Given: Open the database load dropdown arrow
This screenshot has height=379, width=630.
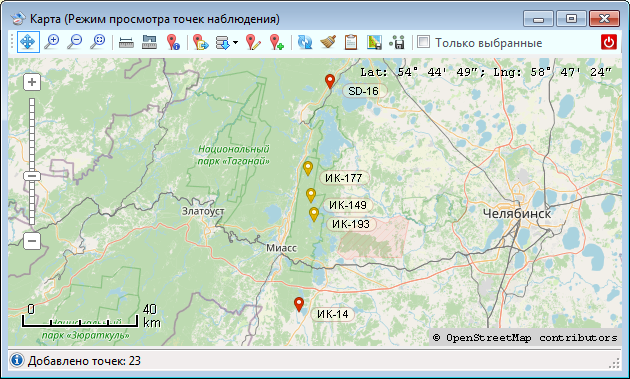Looking at the screenshot, I should pyautogui.click(x=235, y=42).
